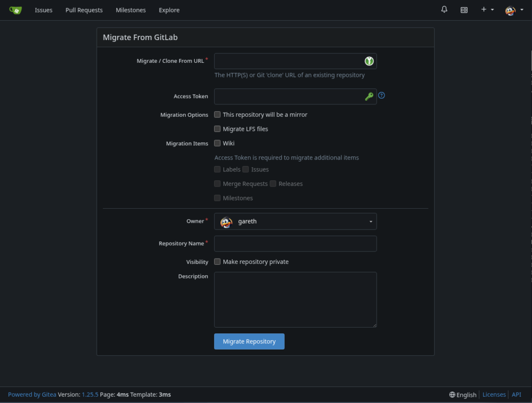Open the Licenses link in footer
Image resolution: width=532 pixels, height=403 pixels.
494,395
